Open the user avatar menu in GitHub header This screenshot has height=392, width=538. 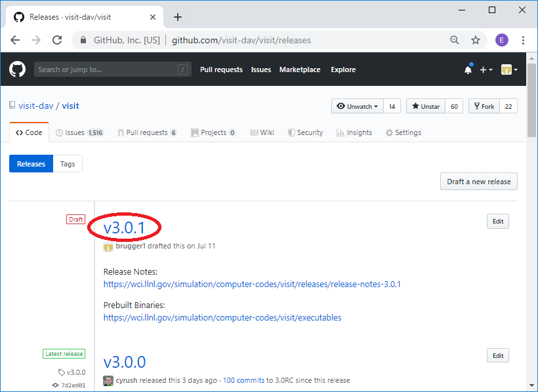tap(509, 69)
